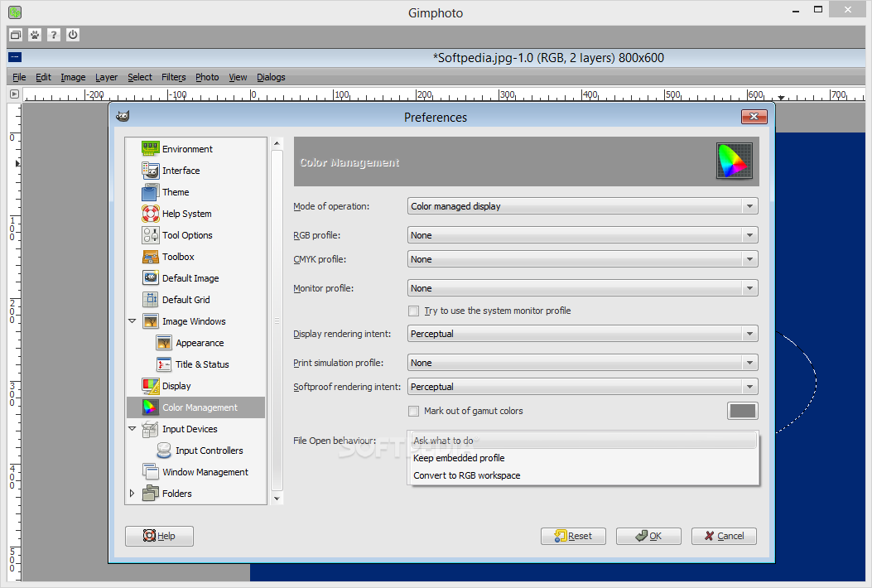Click the power toolbar icon
This screenshot has width=872, height=588.
[x=73, y=35]
